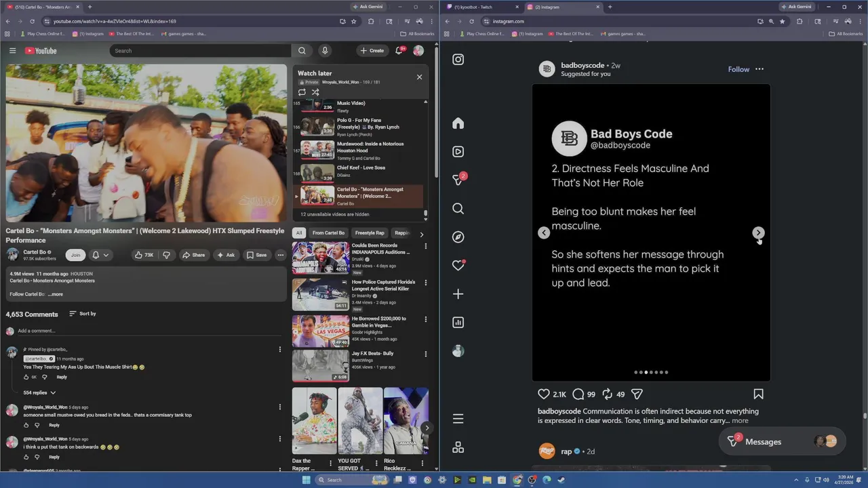Open Sort by comments dropdown
Screen dimensions: 868x488
[83, 314]
